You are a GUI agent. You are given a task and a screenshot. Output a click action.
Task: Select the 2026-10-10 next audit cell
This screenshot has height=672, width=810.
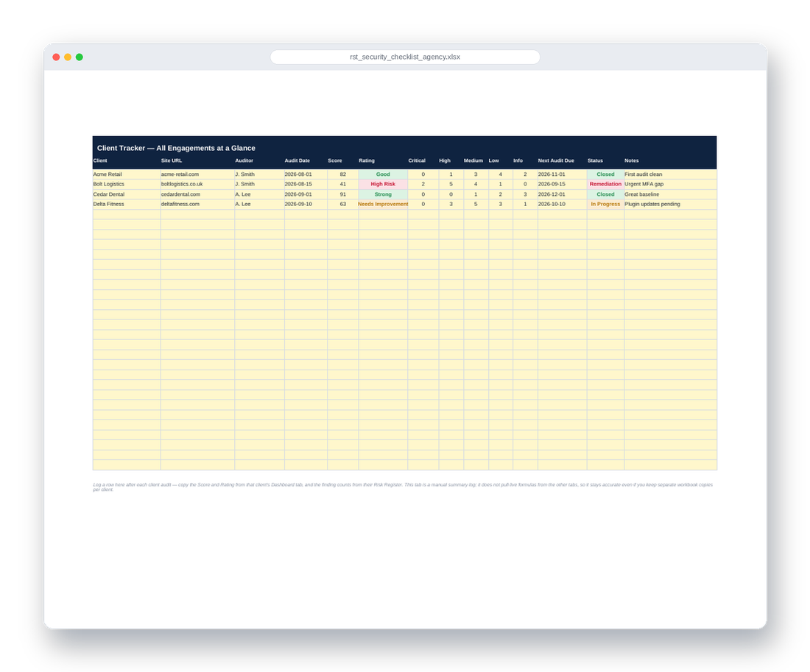(562, 204)
